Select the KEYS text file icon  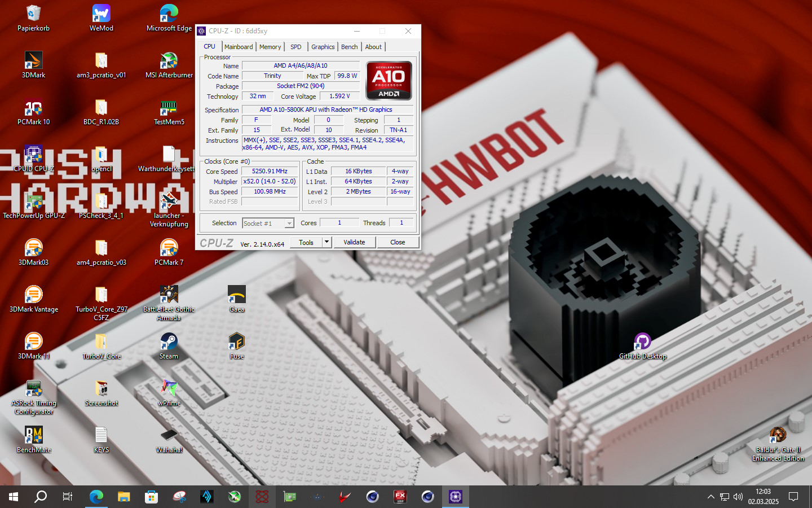point(101,440)
